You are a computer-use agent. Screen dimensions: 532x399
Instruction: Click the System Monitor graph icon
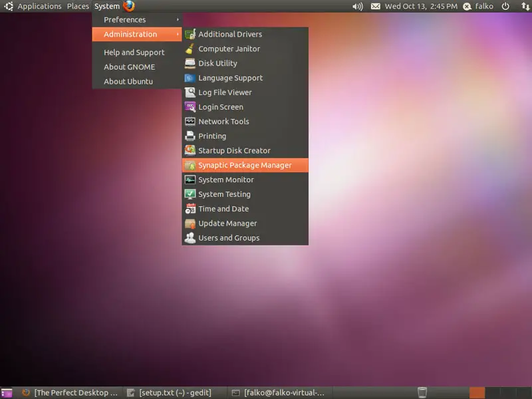(190, 180)
